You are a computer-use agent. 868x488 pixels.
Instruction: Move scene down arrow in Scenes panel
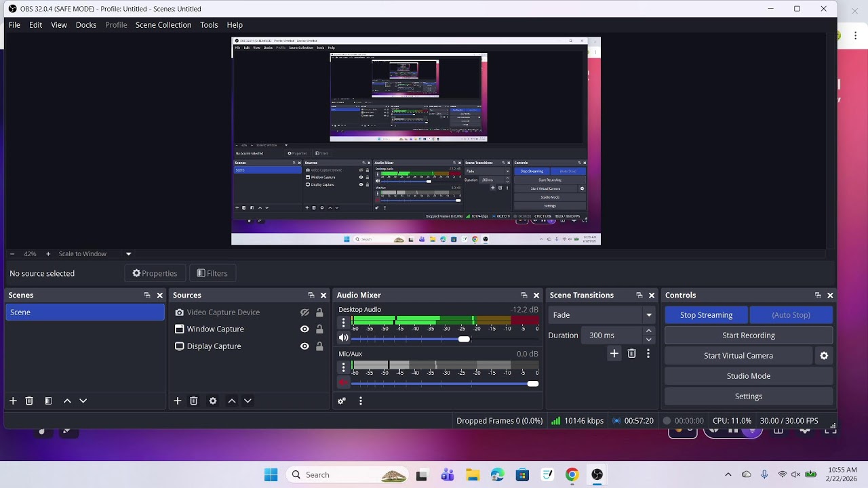point(83,401)
